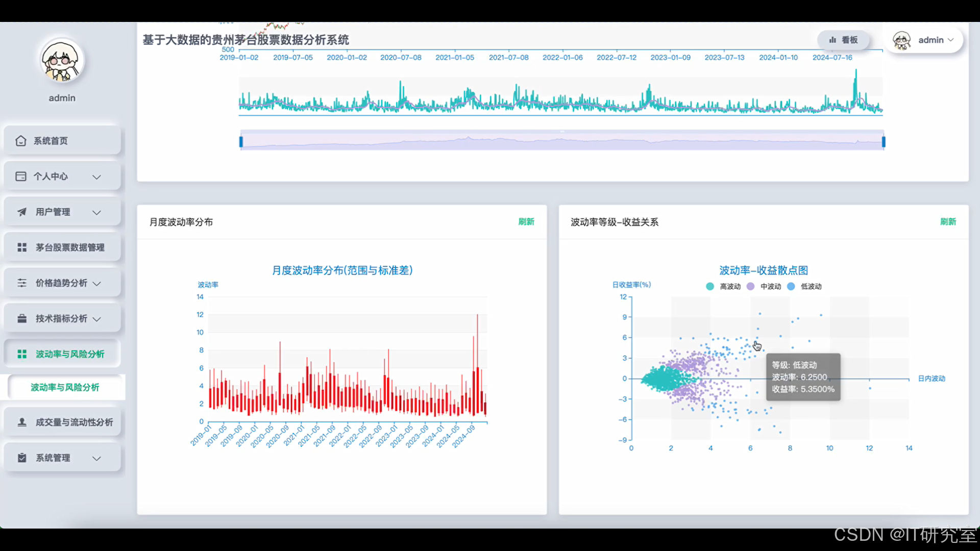This screenshot has width=980, height=551.
Task: Click the bar chart icon in 看板 button
Action: [x=832, y=40]
